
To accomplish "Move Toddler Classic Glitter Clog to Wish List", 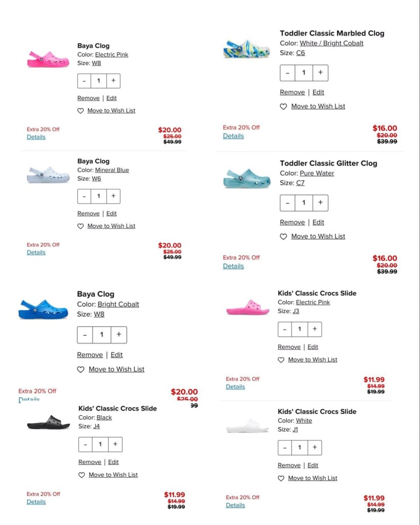I will 318,237.
